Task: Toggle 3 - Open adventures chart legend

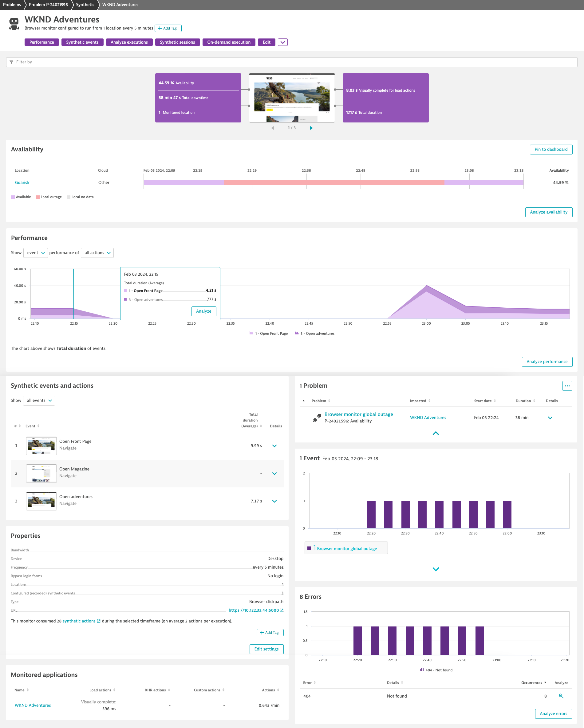Action: click(314, 334)
